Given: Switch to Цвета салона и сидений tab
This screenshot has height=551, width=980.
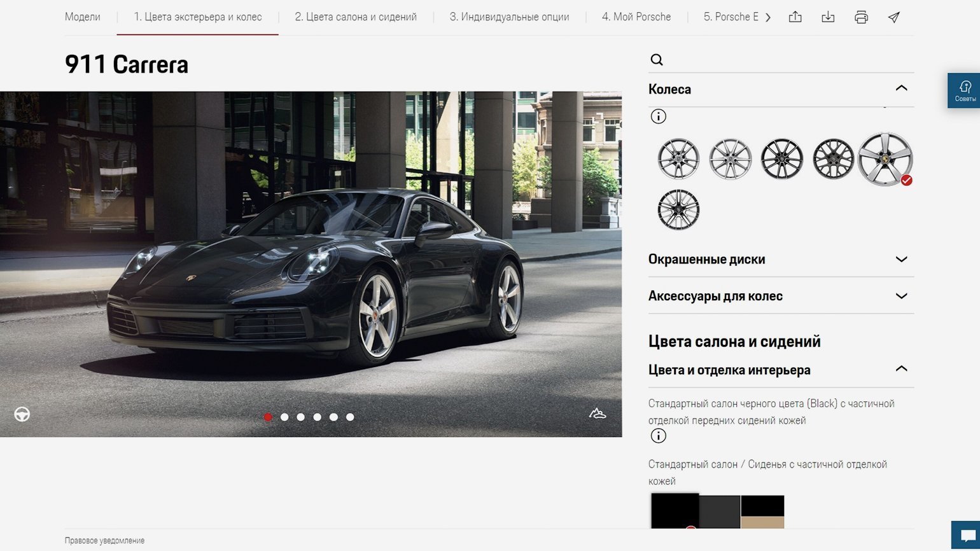Looking at the screenshot, I should [356, 17].
